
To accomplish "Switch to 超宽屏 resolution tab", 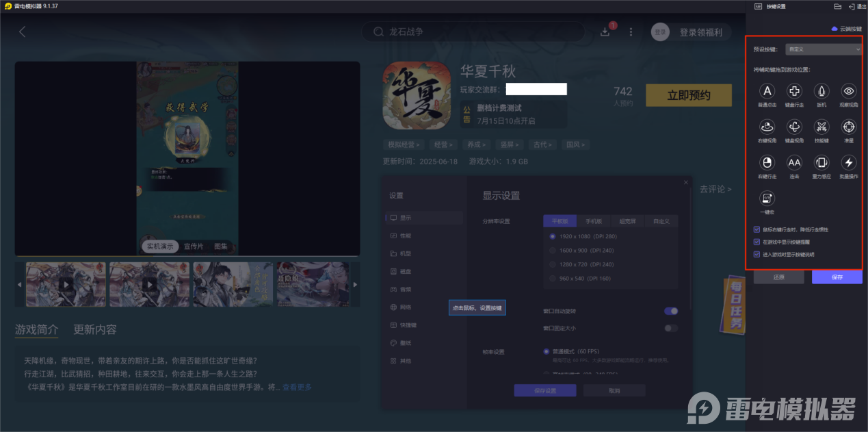I will (627, 221).
